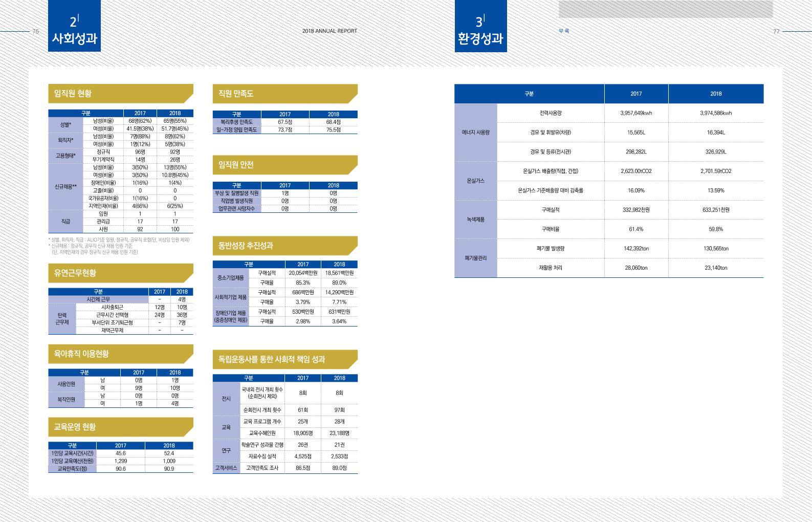Screen dimensions: 812x522
Task: Click the '10.8명(45%)' new-hire cell
Action: pyautogui.click(x=175, y=175)
